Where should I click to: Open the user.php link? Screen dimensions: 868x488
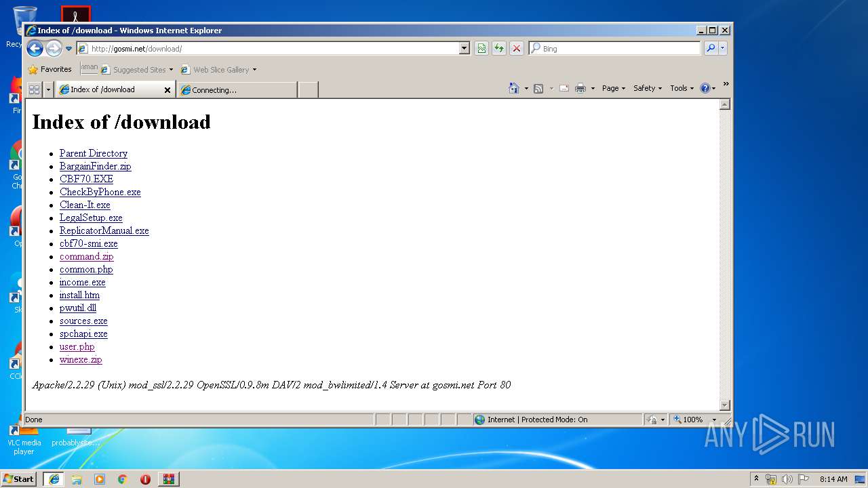(77, 346)
